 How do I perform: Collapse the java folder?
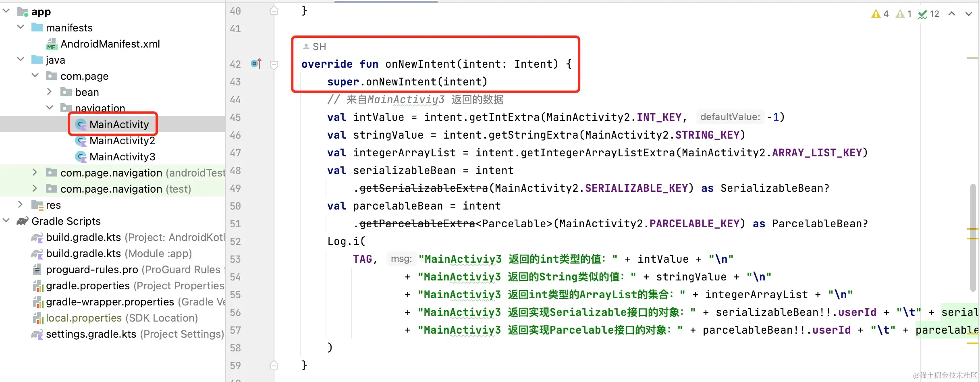(21, 60)
